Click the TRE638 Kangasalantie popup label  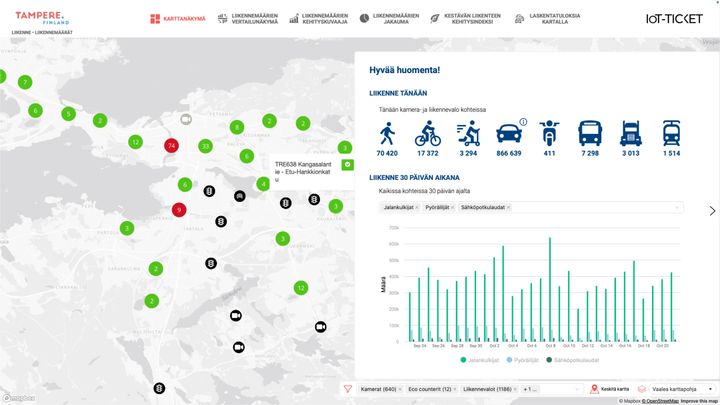coord(303,172)
